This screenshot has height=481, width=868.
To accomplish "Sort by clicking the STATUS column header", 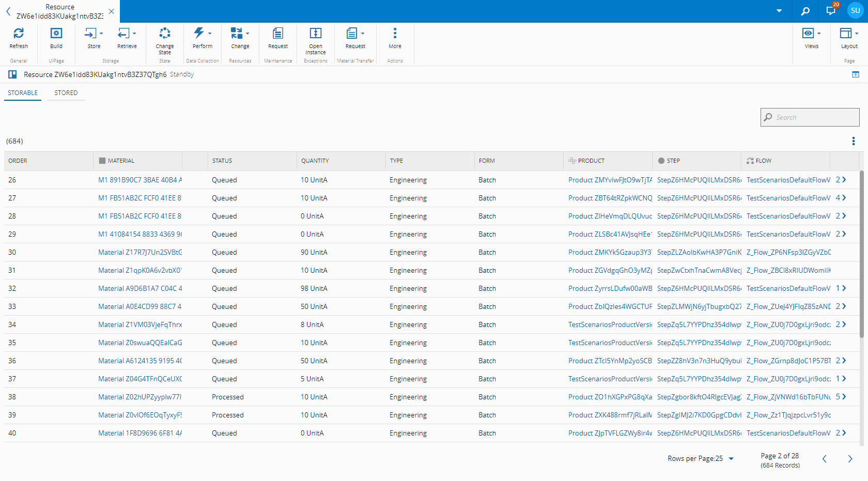I will point(222,161).
